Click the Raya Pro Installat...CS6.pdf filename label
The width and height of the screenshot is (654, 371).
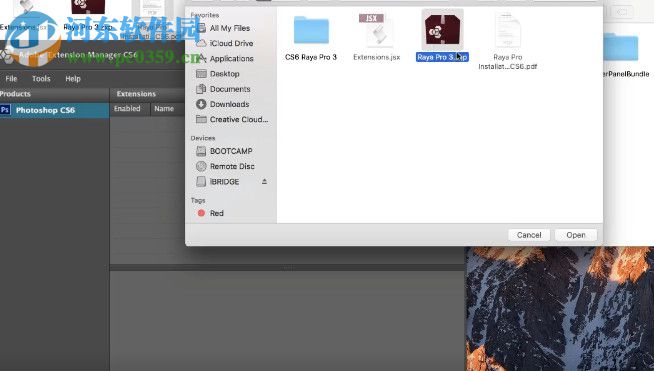(507, 62)
